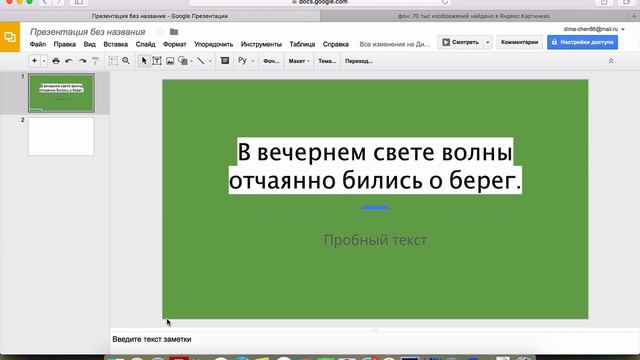Switch to the Google Презентации browser tab

160,16
